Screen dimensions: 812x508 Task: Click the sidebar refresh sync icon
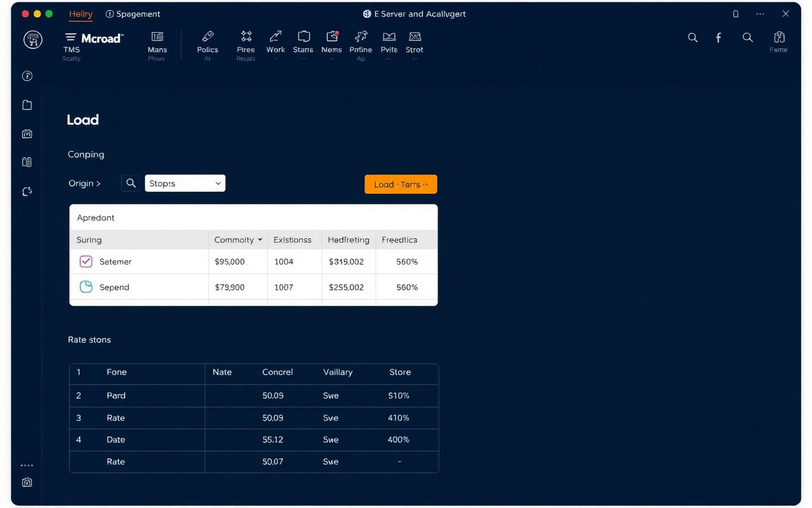[x=27, y=192]
